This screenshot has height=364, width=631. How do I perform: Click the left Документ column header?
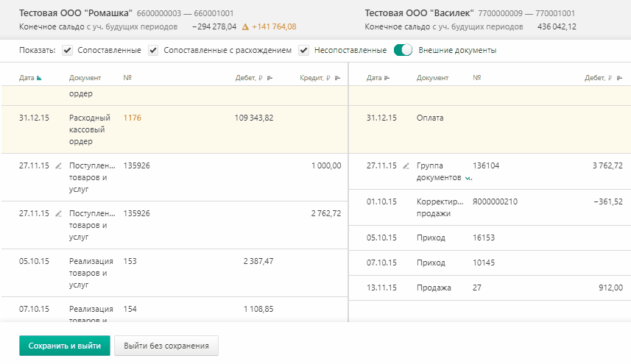[85, 78]
